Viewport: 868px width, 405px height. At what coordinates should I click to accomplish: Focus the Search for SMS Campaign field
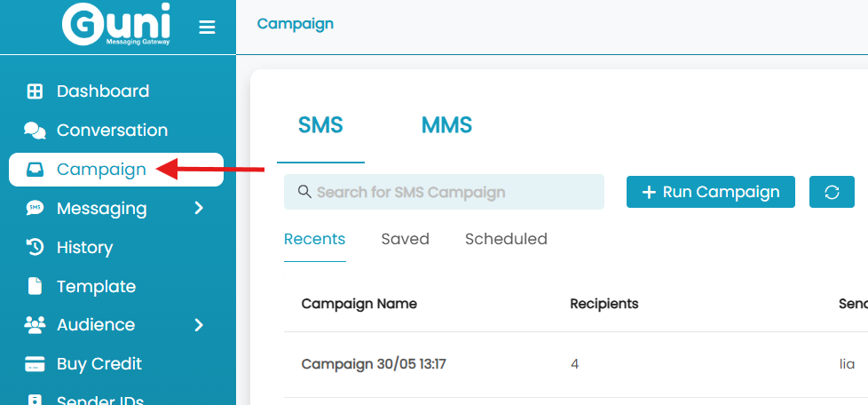[x=444, y=192]
